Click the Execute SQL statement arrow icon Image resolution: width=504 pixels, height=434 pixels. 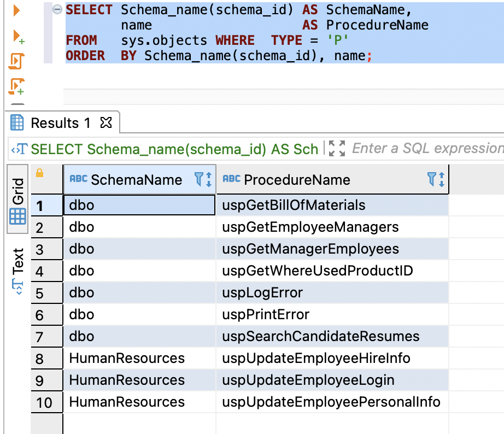coord(16,10)
